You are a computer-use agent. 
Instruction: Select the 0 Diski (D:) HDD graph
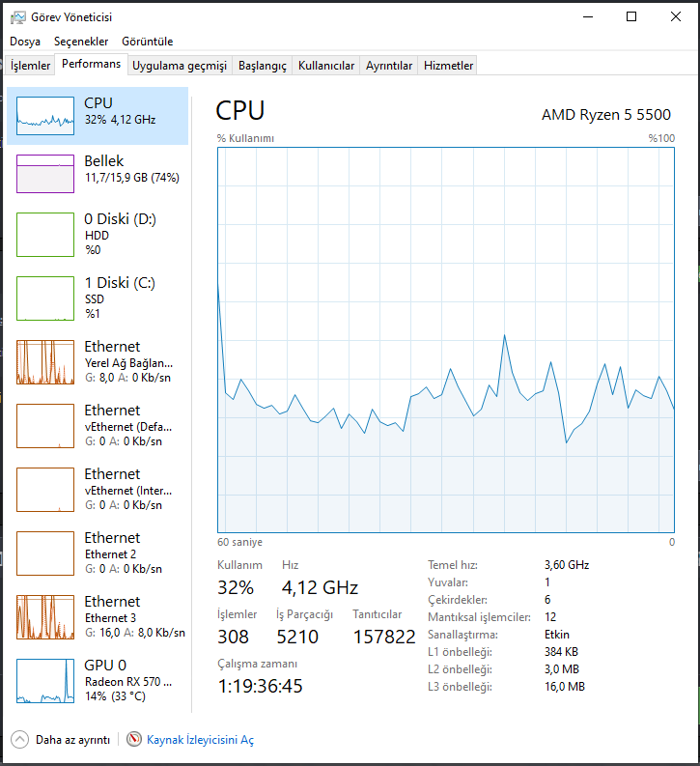tap(45, 235)
